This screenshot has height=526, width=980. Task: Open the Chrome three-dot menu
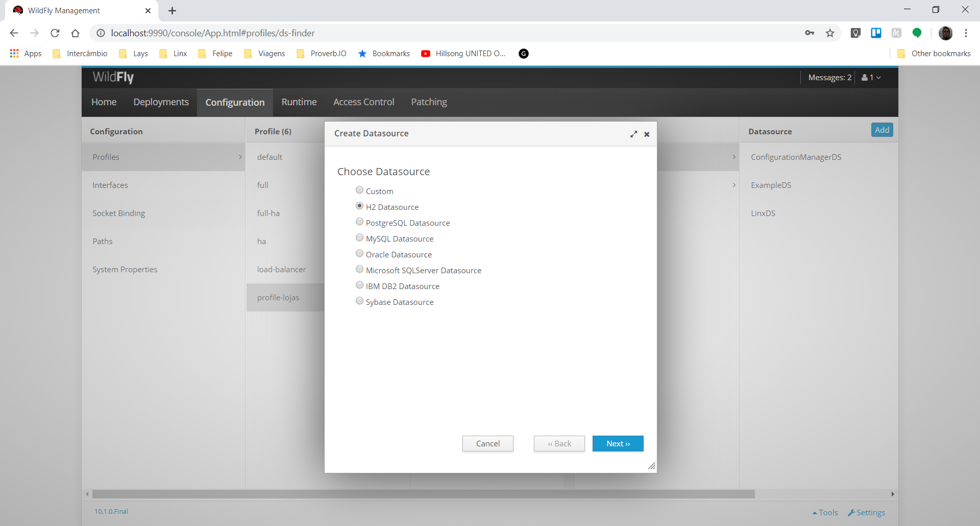click(966, 33)
